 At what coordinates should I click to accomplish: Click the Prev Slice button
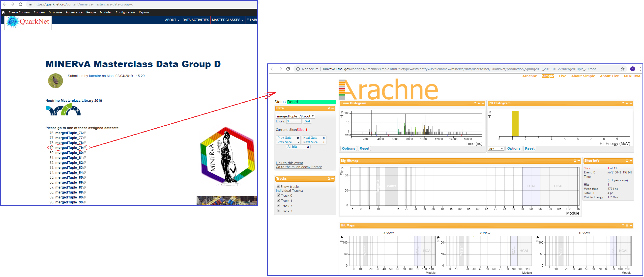[288, 142]
